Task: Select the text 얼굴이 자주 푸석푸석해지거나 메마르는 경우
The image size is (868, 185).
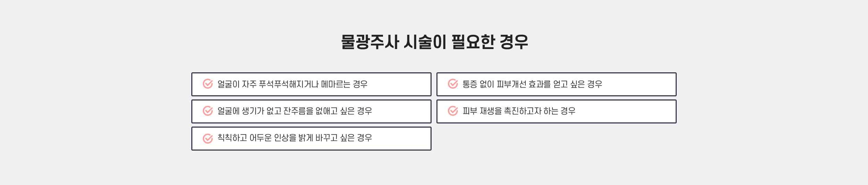Action: click(292, 84)
